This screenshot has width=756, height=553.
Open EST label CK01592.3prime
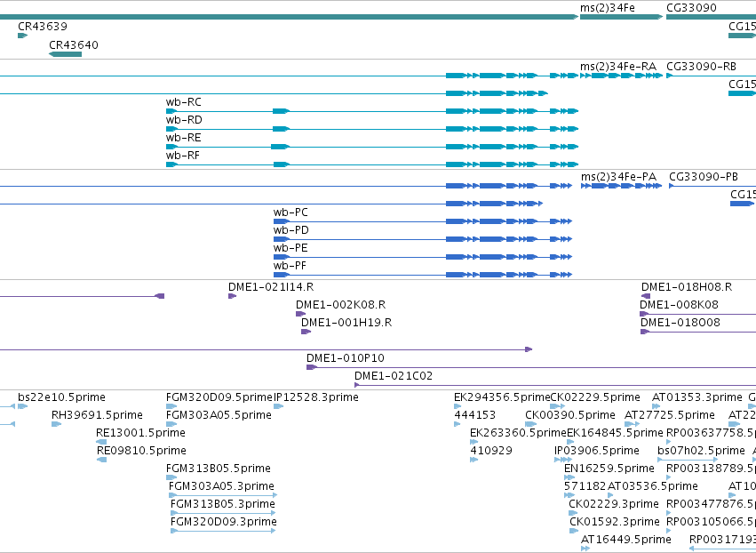coord(615,522)
